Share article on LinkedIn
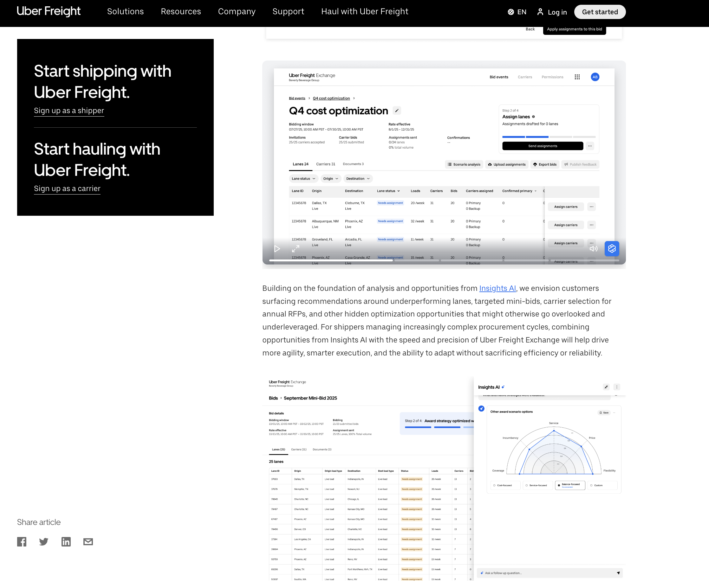This screenshot has width=709, height=588. (66, 542)
